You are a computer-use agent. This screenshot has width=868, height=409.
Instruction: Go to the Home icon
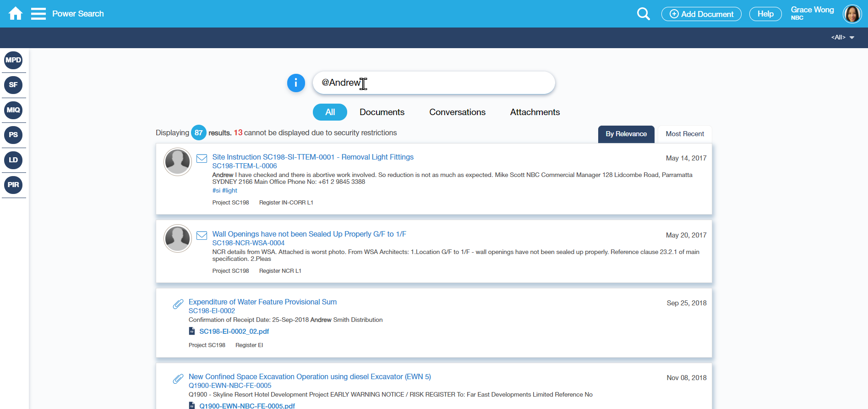16,14
